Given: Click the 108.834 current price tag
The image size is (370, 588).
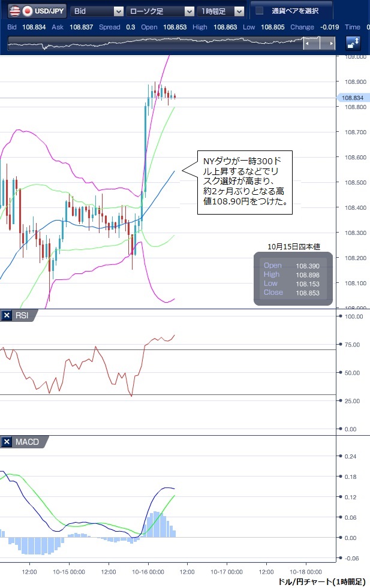Looking at the screenshot, I should pos(353,98).
